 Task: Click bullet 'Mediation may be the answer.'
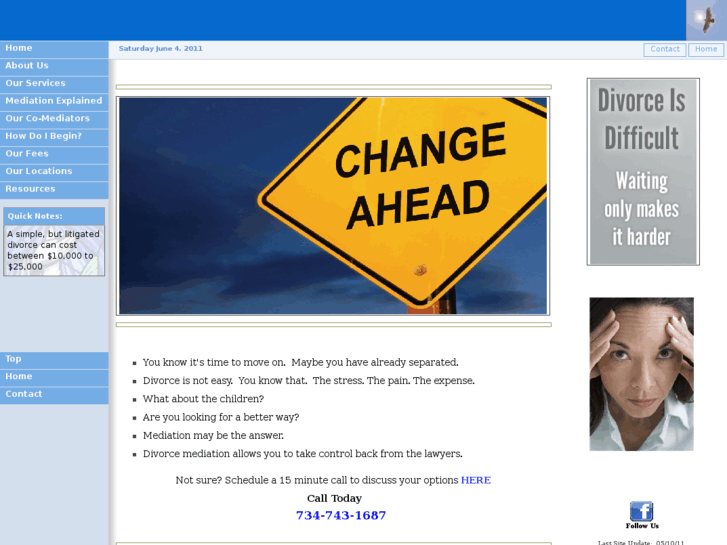click(x=213, y=436)
